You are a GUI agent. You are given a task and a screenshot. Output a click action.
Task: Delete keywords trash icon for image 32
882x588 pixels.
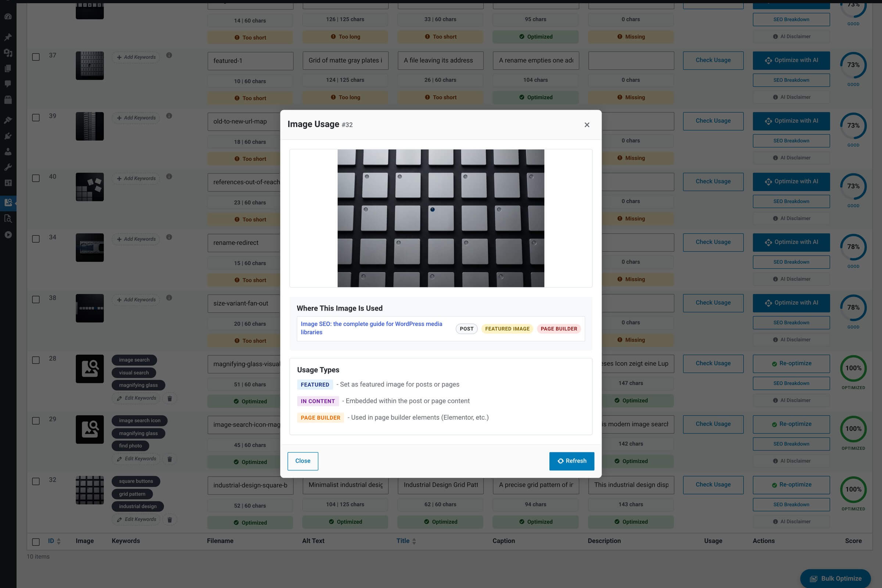tap(169, 520)
